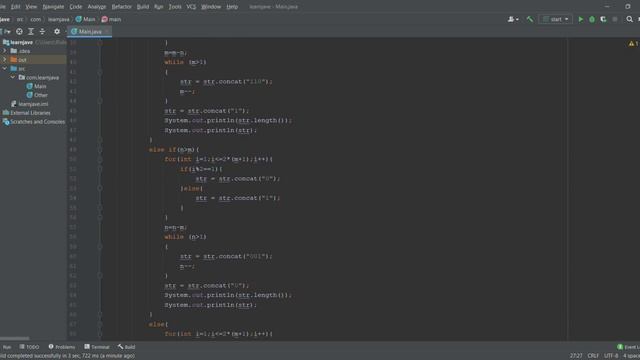Screen dimensions: 640x360
Task: Click the CRLF line separator indicator
Action: coord(593,356)
